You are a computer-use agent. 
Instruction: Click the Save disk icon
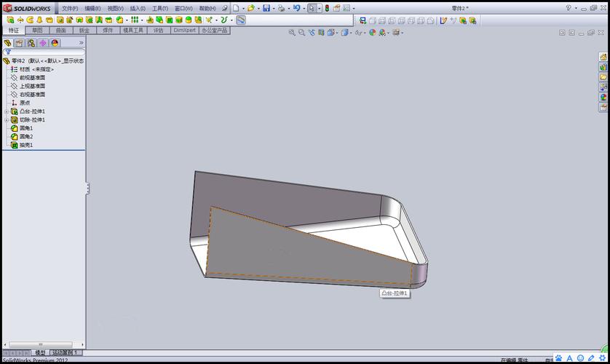click(266, 8)
